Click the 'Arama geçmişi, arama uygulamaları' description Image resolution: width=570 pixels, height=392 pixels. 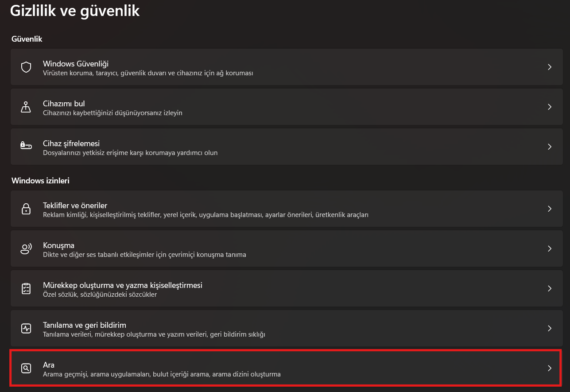(x=162, y=374)
